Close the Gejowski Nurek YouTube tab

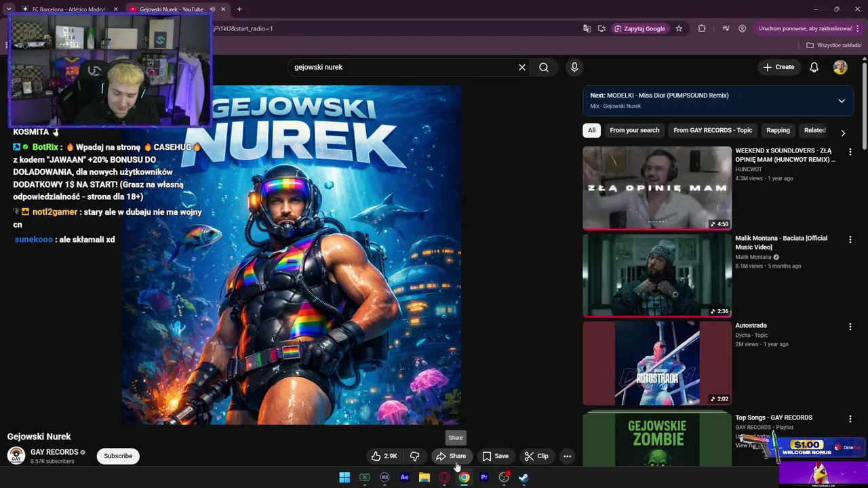tap(223, 9)
